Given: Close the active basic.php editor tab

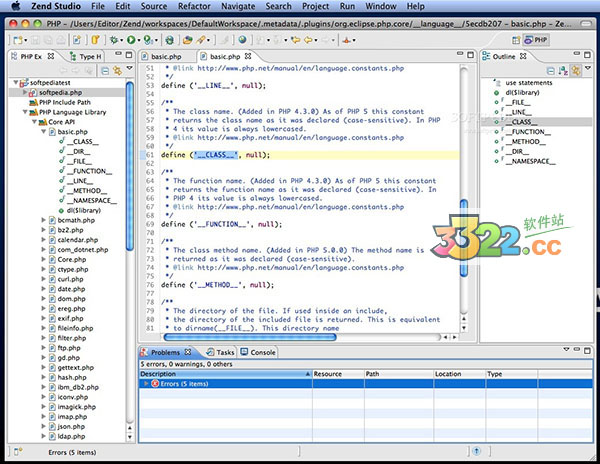Looking at the screenshot, I should (248, 56).
